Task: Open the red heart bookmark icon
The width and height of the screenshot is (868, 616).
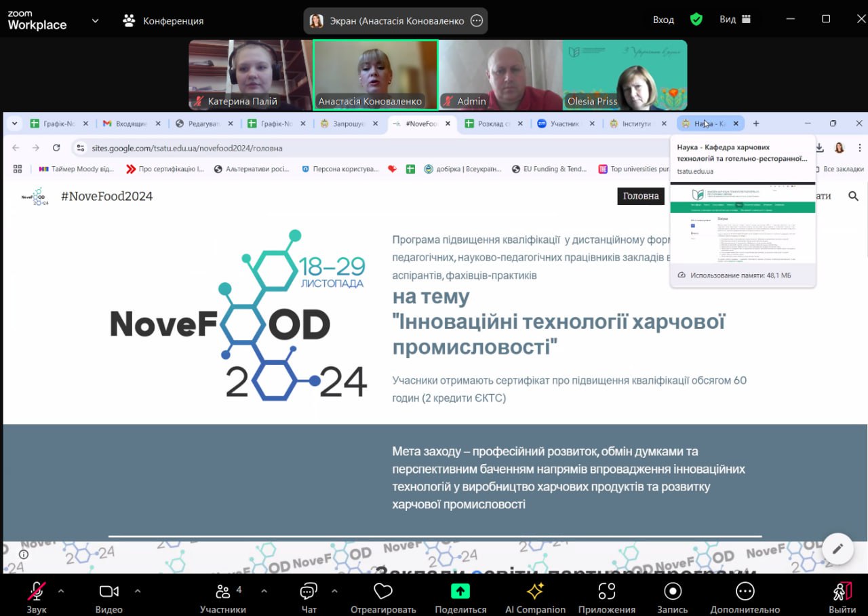Action: [x=392, y=169]
